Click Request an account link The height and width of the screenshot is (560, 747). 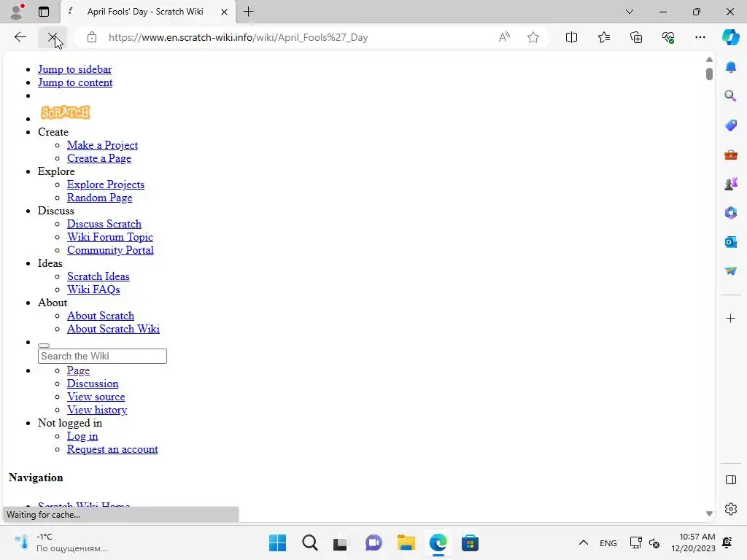[112, 449]
